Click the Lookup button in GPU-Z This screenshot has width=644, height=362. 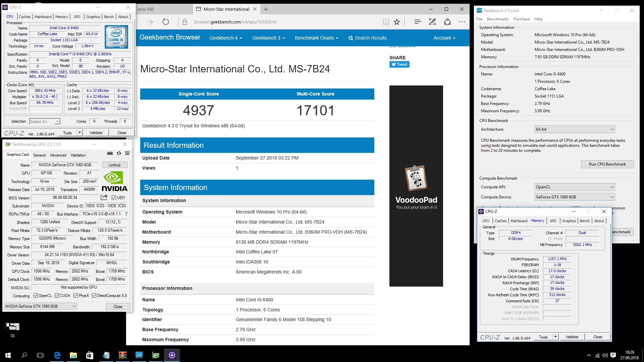tap(114, 165)
